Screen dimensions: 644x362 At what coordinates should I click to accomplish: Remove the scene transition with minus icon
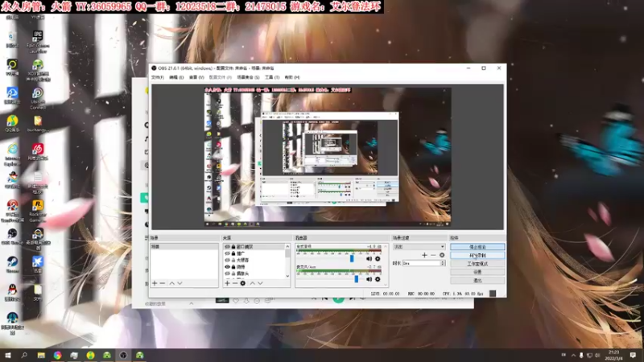433,255
